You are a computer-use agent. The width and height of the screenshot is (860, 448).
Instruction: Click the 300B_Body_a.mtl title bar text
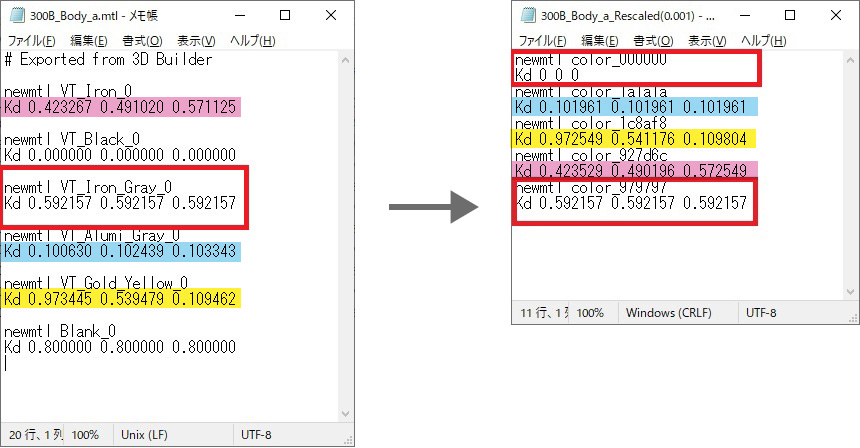pyautogui.click(x=94, y=15)
